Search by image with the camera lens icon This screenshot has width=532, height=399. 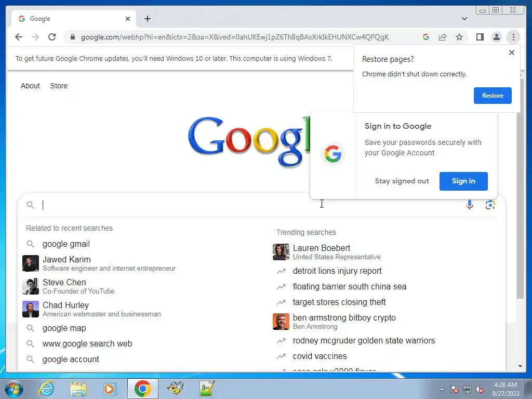click(490, 205)
